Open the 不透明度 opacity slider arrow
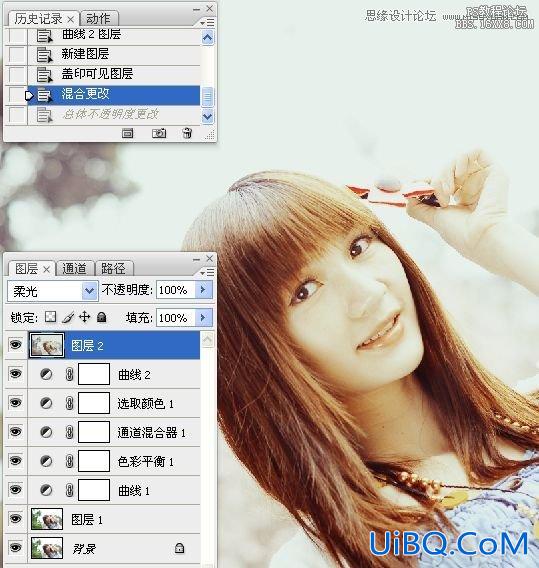 pos(204,289)
